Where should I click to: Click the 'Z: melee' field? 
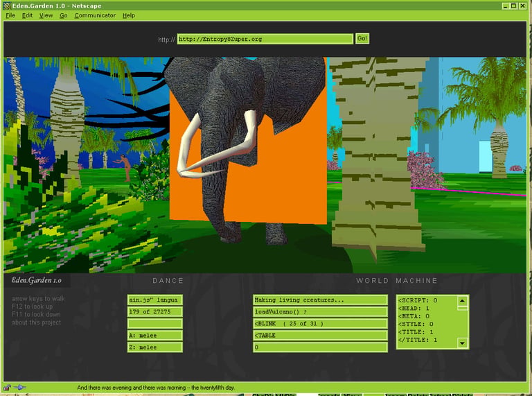(155, 347)
